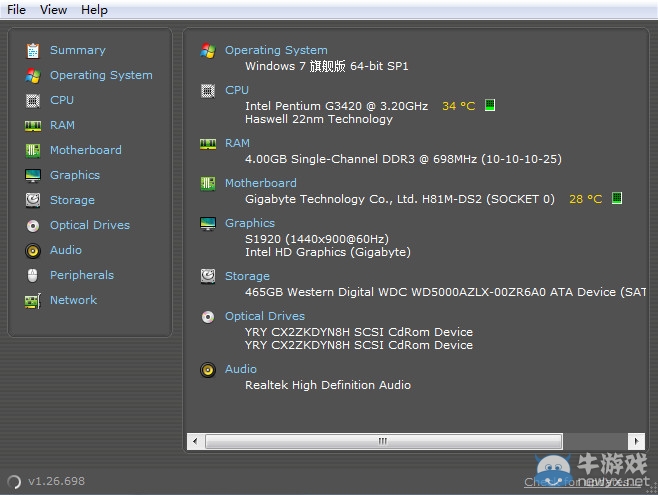This screenshot has width=658, height=495.
Task: Go to the CPU section in sidebar
Action: coord(62,100)
